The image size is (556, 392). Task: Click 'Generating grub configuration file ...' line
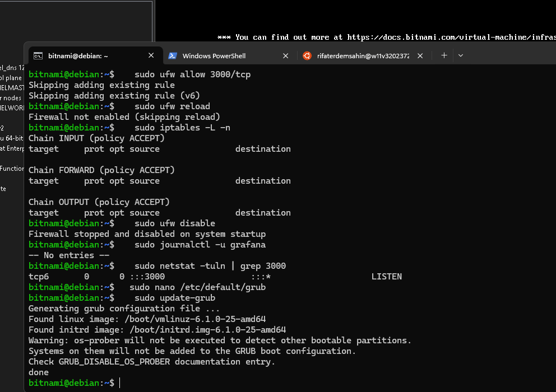point(124,309)
